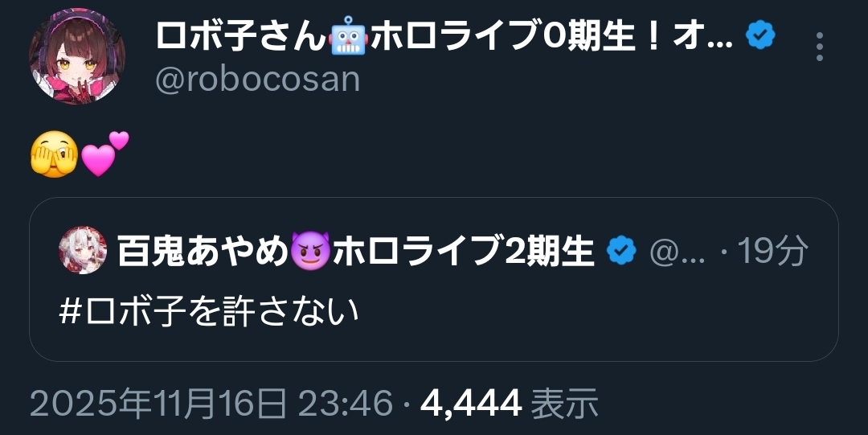Viewport: 868px width, 435px height.
Task: Click ホロライブ2期生 text in quoted name
Action: point(463,251)
